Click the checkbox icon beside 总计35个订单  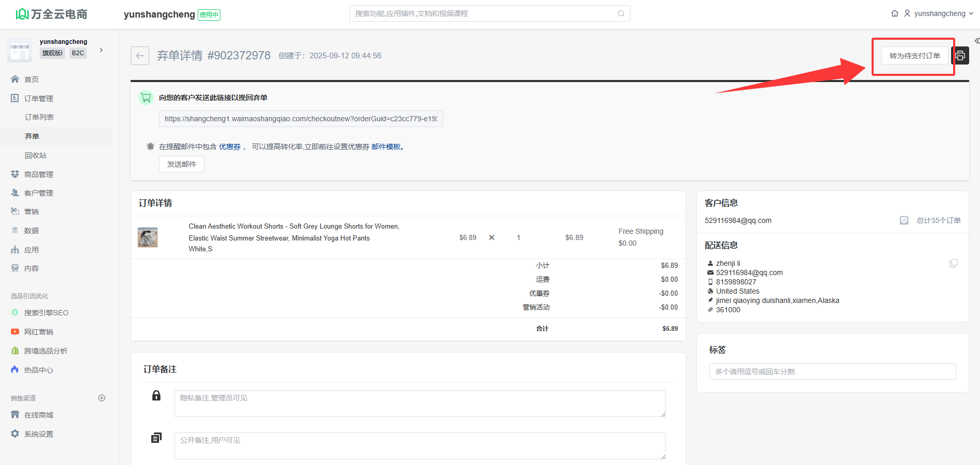(904, 220)
